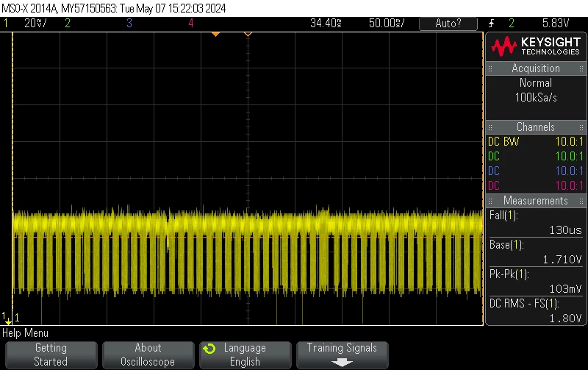Image resolution: width=588 pixels, height=370 pixels.
Task: Click the yellow DC BW channel 1 row
Action: 536,141
